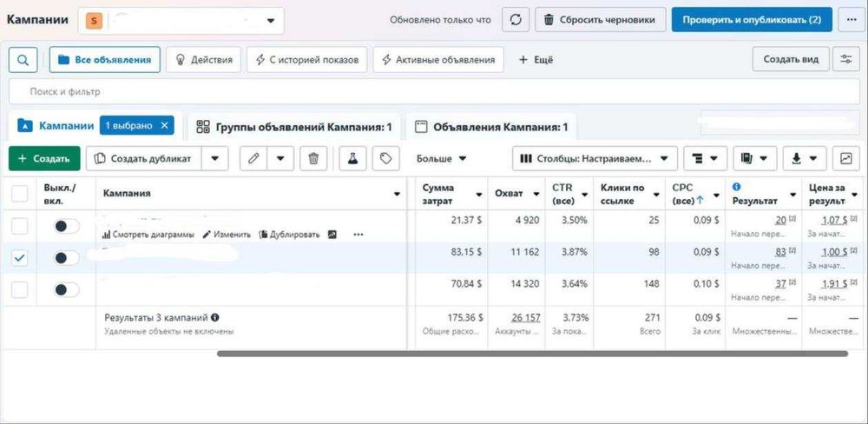Image resolution: width=868 pixels, height=424 pixels.
Task: Click the refresh data icon button
Action: (x=516, y=20)
